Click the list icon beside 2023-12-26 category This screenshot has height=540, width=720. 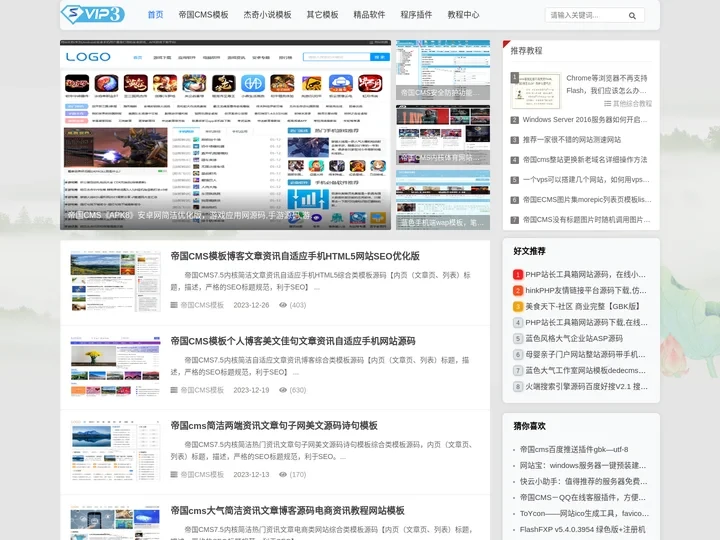[174, 305]
